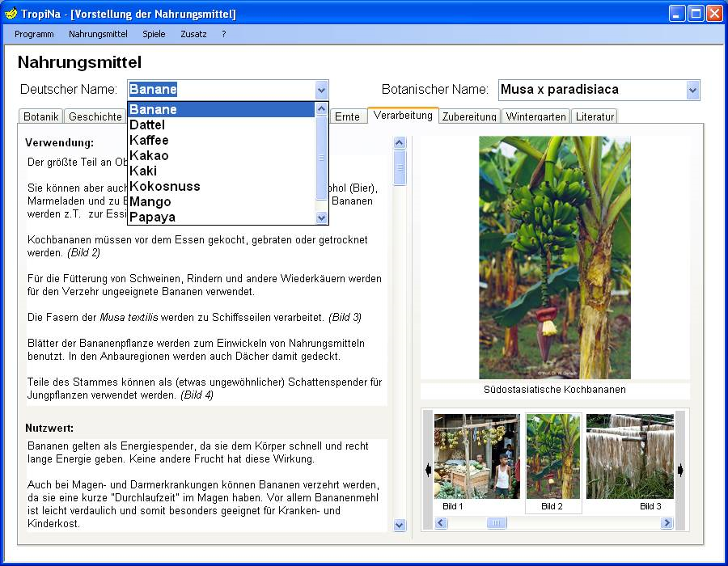Expand the Botanischer Name combo box
Screen dimensions: 728x566
click(692, 90)
